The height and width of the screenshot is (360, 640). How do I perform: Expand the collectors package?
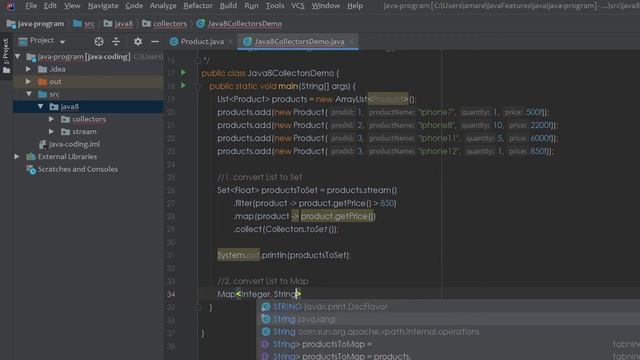click(51, 119)
